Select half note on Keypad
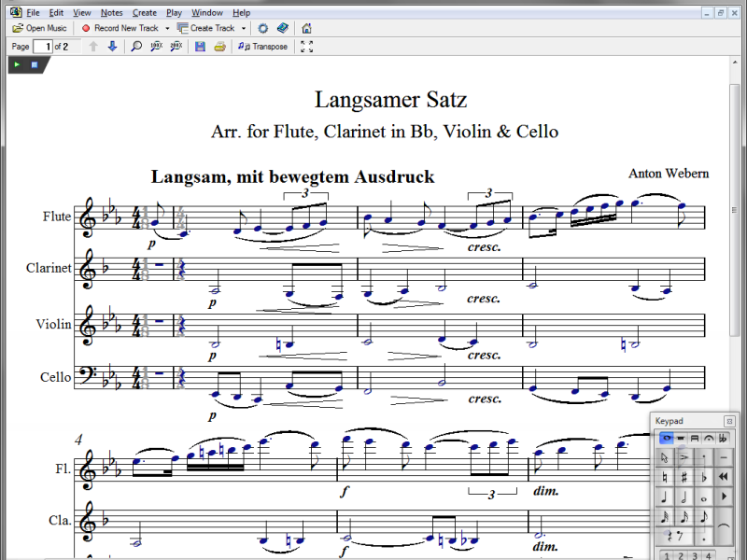Viewport: 747px width, 560px height. [684, 497]
